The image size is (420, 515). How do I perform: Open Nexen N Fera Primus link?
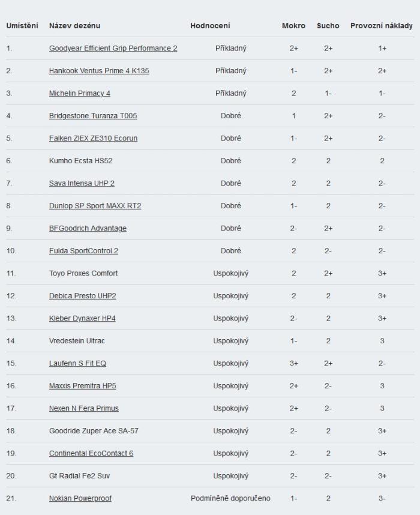84,408
